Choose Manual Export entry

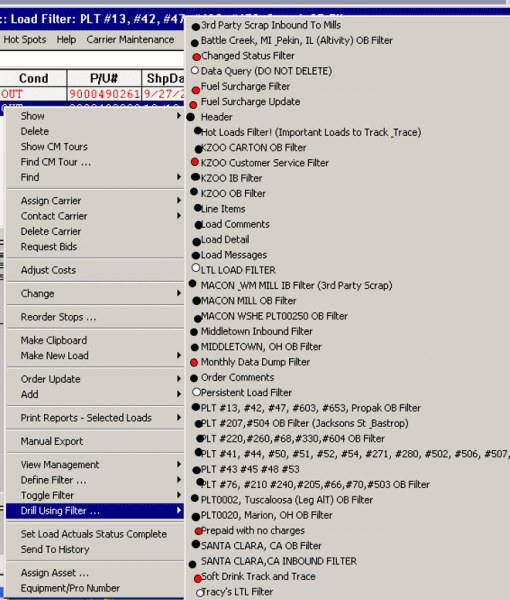(x=52, y=441)
